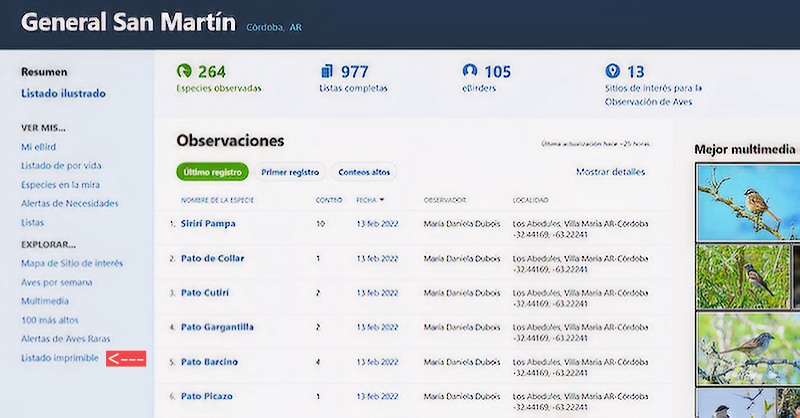Open the Pato Gargantilla species entry
This screenshot has width=800, height=418.
[x=217, y=327]
